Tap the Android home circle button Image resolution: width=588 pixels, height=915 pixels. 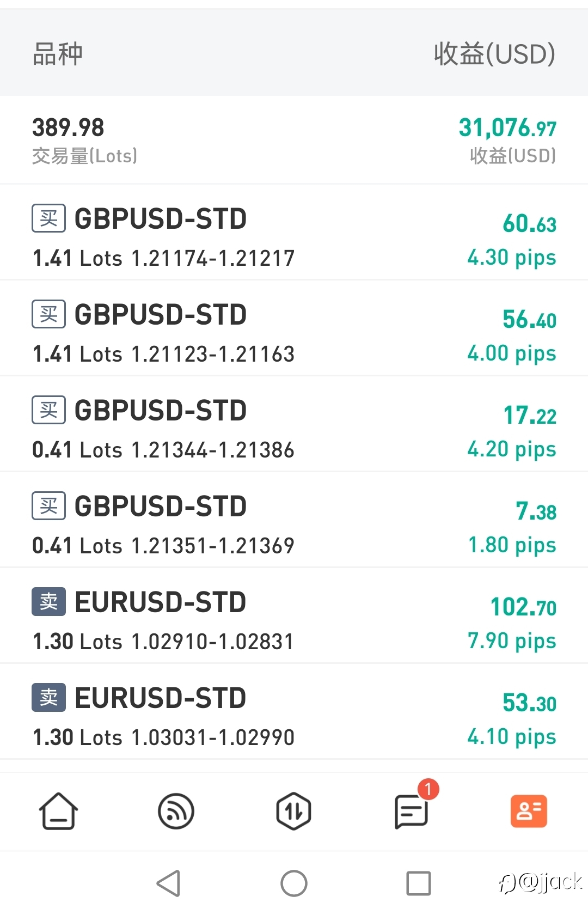(x=294, y=883)
